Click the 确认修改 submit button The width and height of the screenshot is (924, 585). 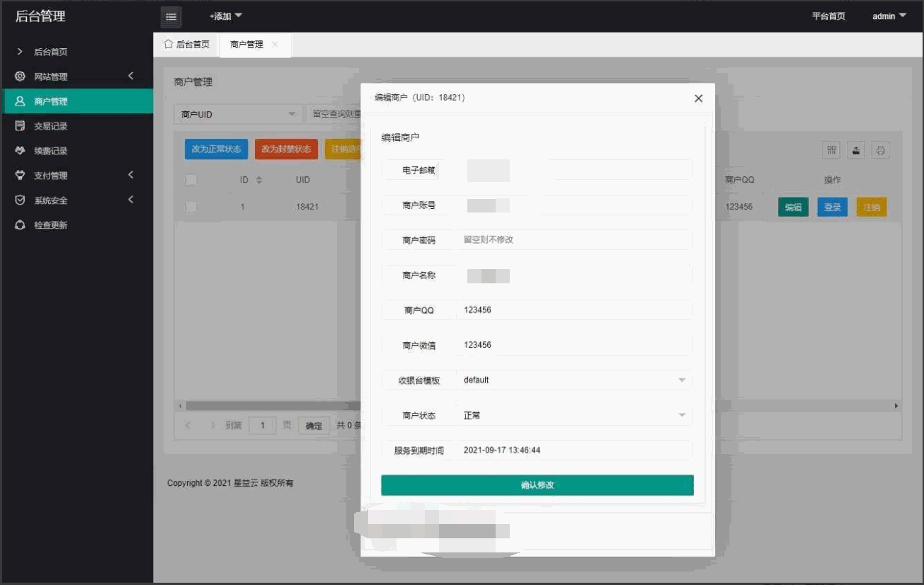(x=537, y=485)
